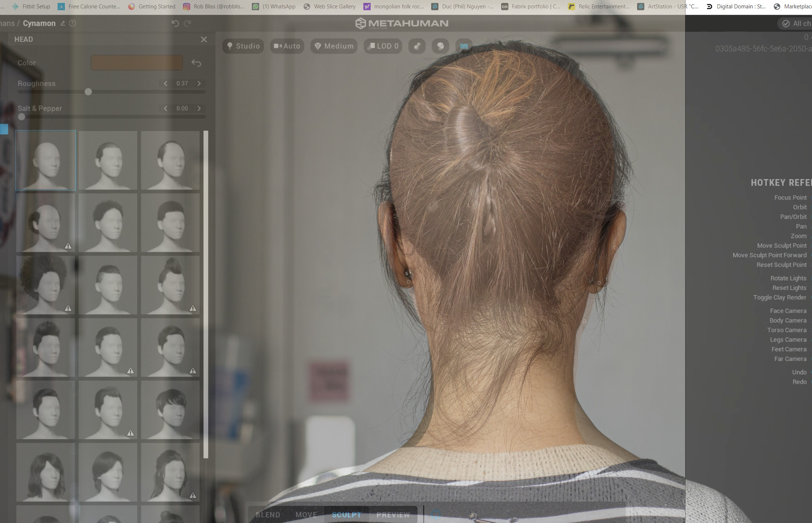Click the Salt & Pepper slider handle

22,117
